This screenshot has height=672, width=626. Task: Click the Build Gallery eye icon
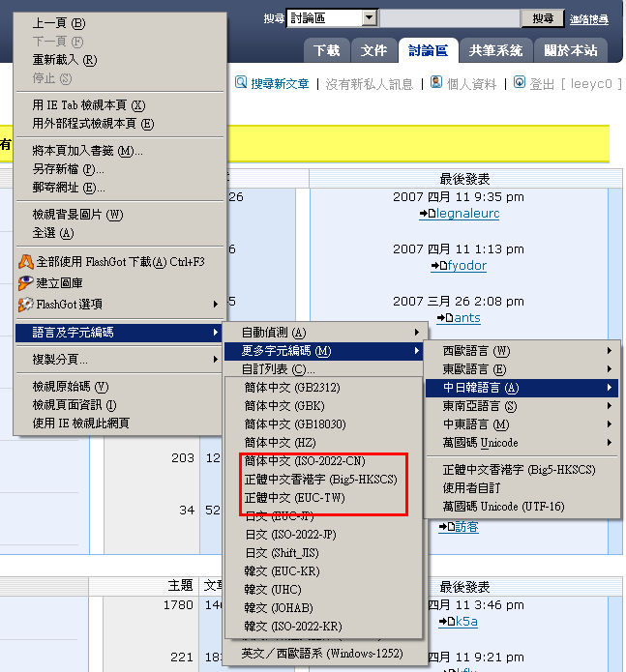pos(26,283)
